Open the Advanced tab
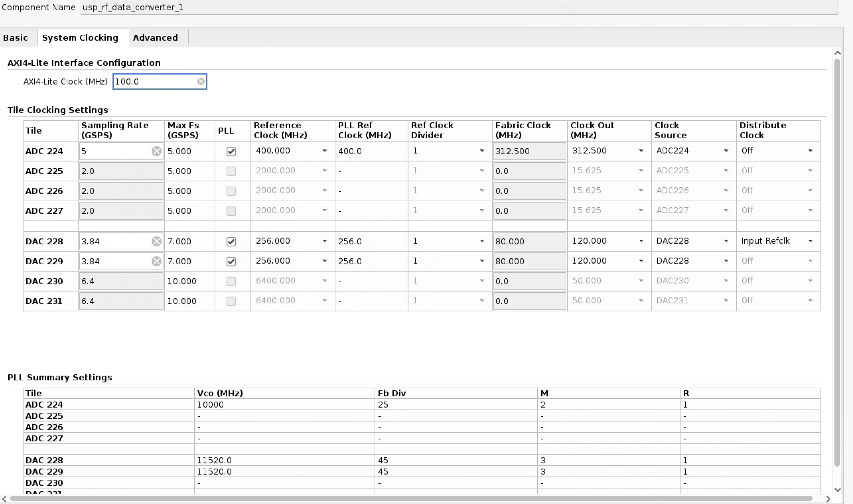Screen dimensions: 853x504 point(155,38)
